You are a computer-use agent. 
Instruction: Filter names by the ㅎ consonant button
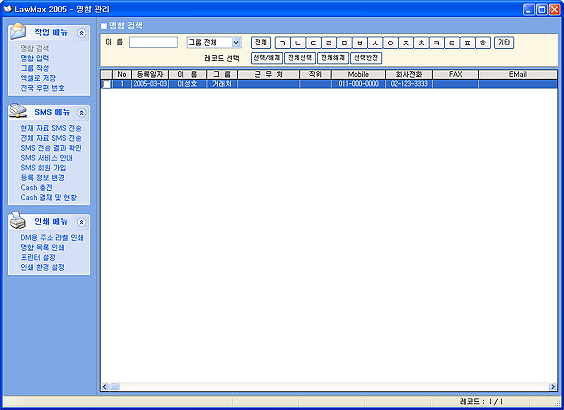483,43
